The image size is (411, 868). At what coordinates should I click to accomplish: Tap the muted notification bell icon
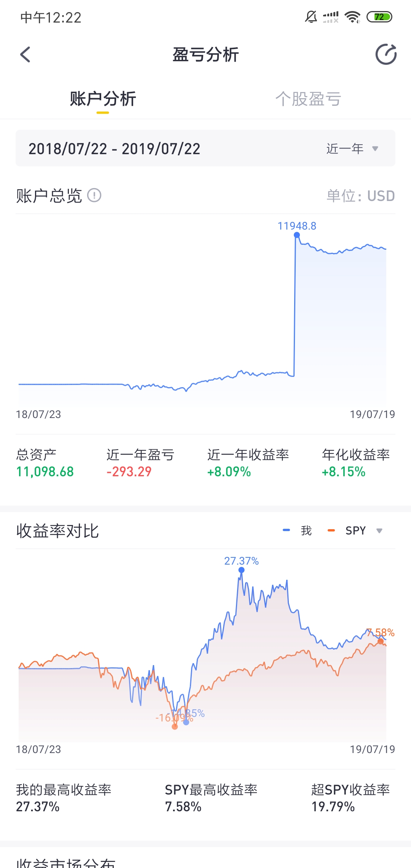click(311, 17)
